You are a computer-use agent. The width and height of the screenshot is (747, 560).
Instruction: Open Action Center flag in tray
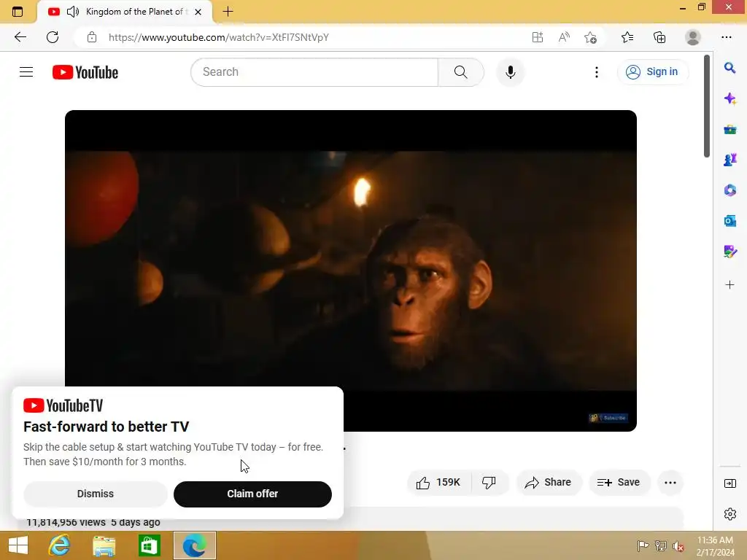click(643, 545)
